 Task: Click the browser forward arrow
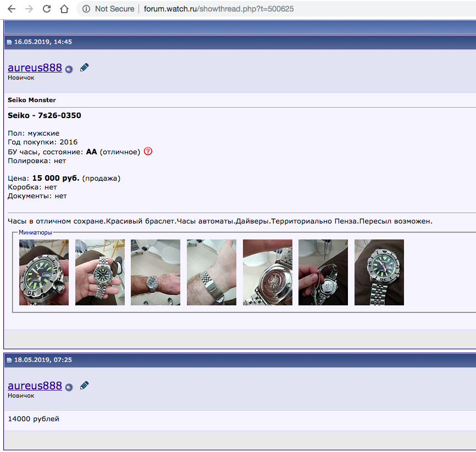click(29, 9)
